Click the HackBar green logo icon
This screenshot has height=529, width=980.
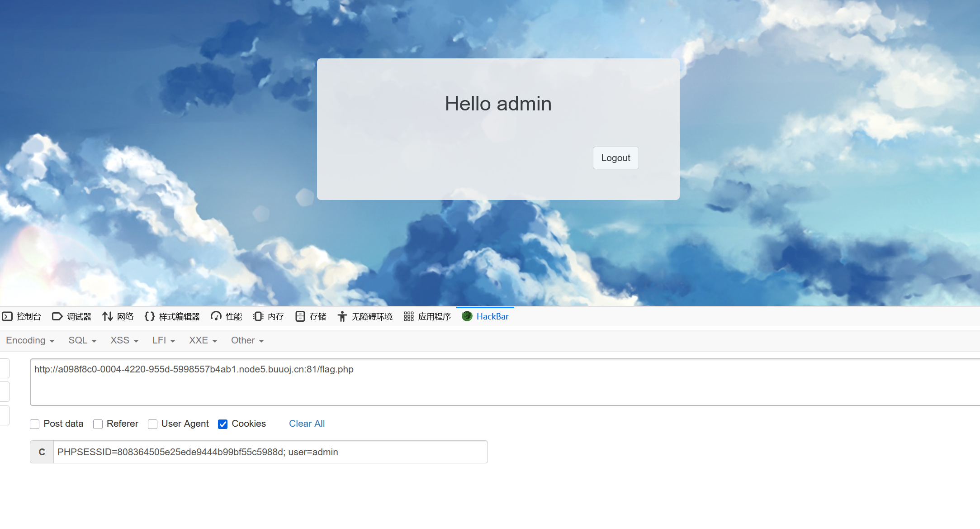pos(467,316)
